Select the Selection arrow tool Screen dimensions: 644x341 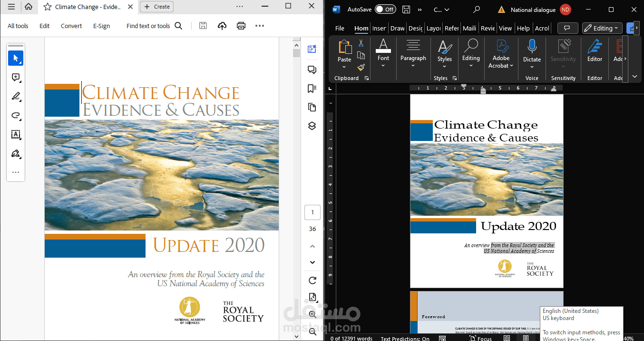click(x=16, y=58)
